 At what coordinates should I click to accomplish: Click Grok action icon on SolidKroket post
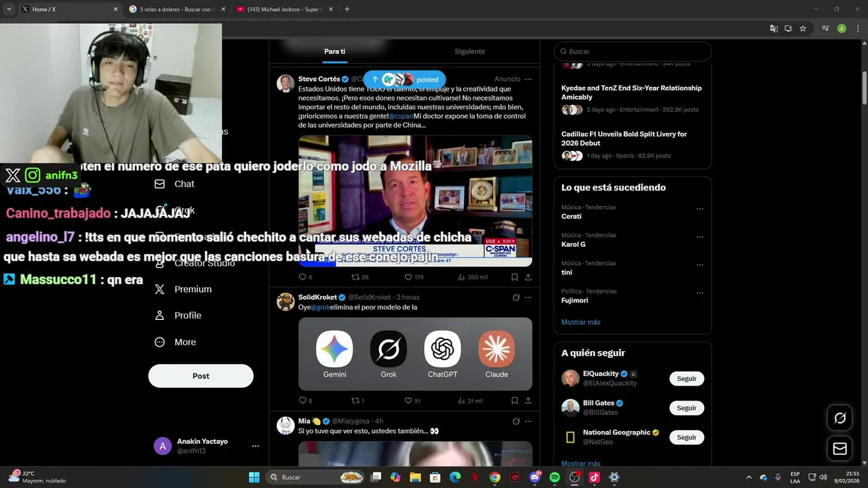[x=516, y=298]
